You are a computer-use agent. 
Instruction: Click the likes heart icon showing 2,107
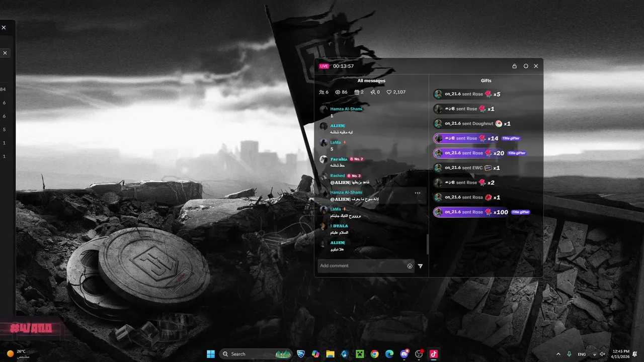(x=389, y=92)
